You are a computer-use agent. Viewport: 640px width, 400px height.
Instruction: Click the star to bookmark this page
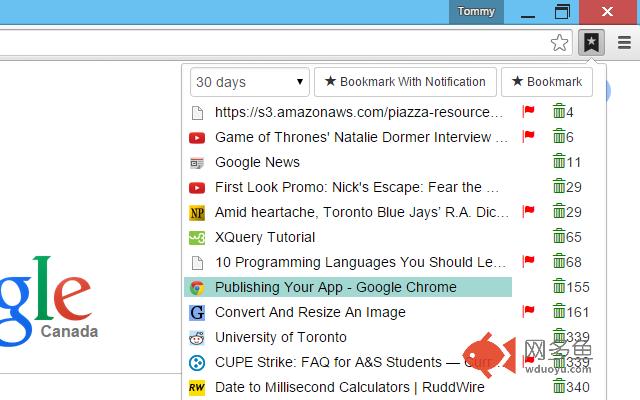pos(560,42)
